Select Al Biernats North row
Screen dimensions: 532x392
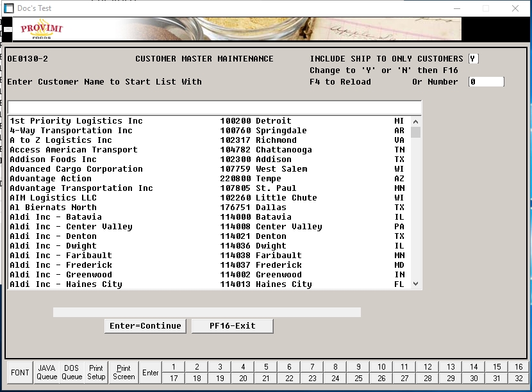click(x=209, y=207)
